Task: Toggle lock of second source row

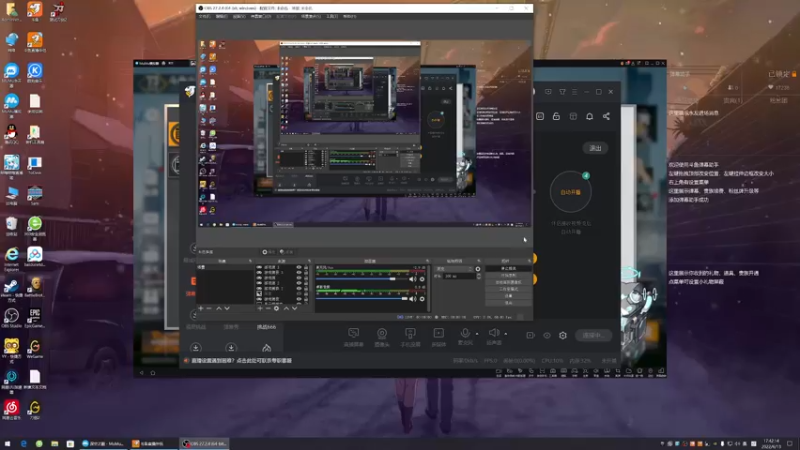Action: (306, 272)
